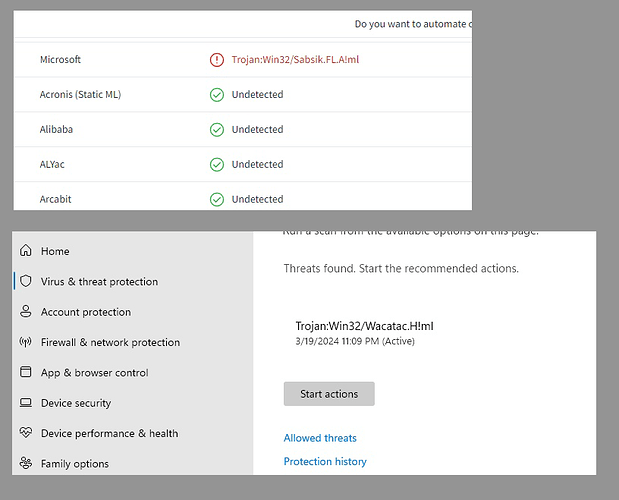Click the Family options people icon

click(26, 464)
